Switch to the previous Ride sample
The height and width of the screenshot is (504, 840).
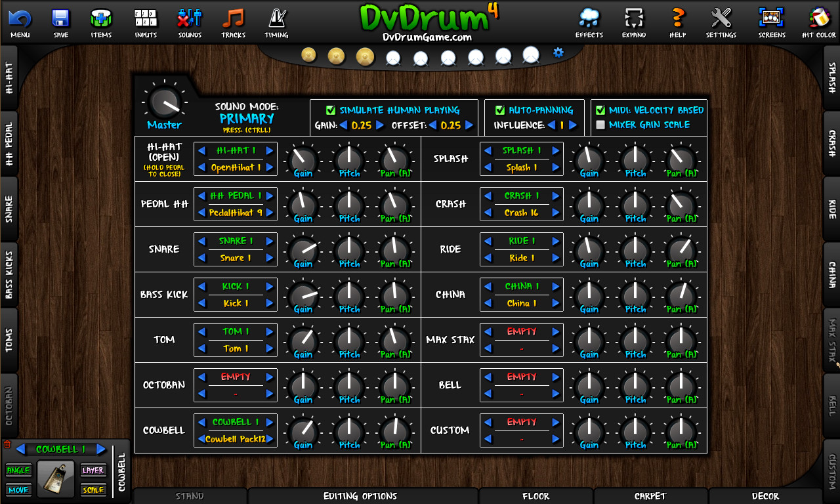coord(488,240)
